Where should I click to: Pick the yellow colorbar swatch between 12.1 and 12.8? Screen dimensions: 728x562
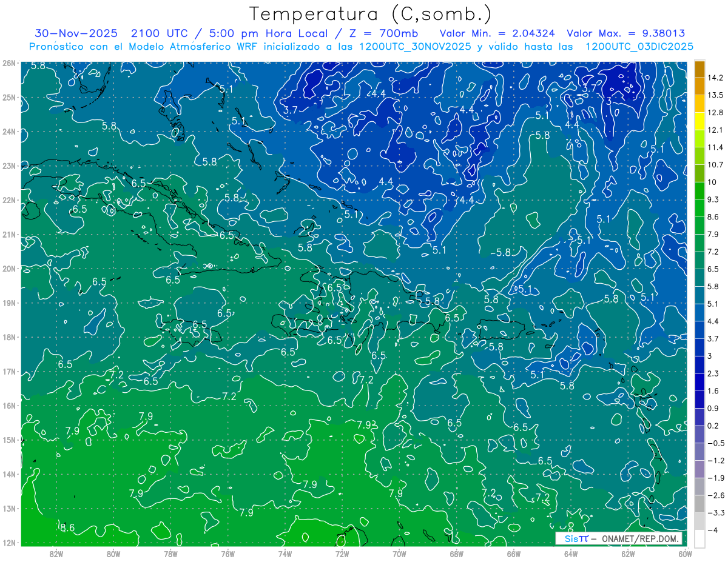699,121
